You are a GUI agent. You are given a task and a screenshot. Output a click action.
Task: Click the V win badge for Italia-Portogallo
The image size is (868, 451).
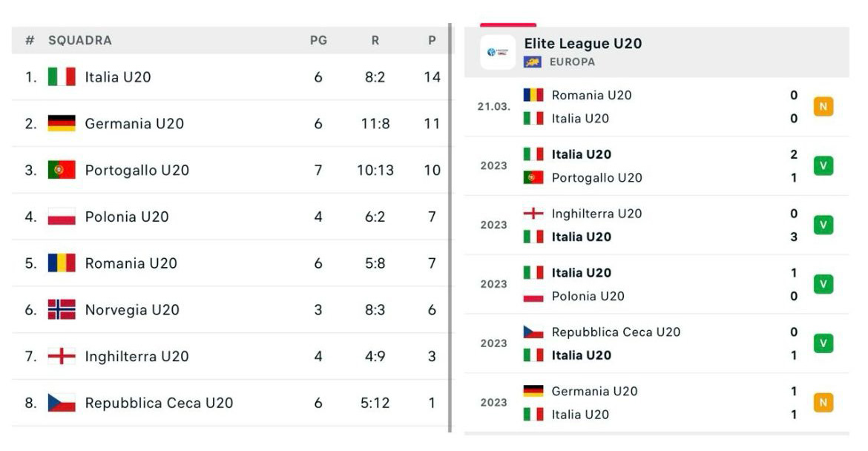[823, 166]
